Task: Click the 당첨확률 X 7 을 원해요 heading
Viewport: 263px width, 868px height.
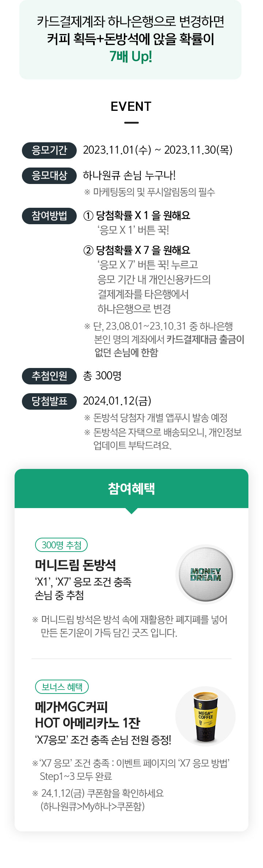Action: point(143,250)
